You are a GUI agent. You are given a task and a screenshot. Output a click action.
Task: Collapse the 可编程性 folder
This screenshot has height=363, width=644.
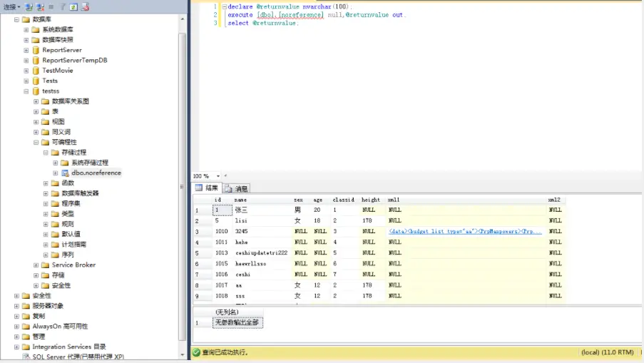click(x=36, y=142)
